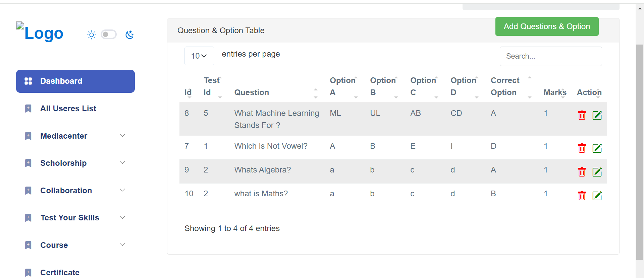Image resolution: width=644 pixels, height=278 pixels.
Task: Edit the 'Whats Algebra?' question
Action: (x=597, y=172)
